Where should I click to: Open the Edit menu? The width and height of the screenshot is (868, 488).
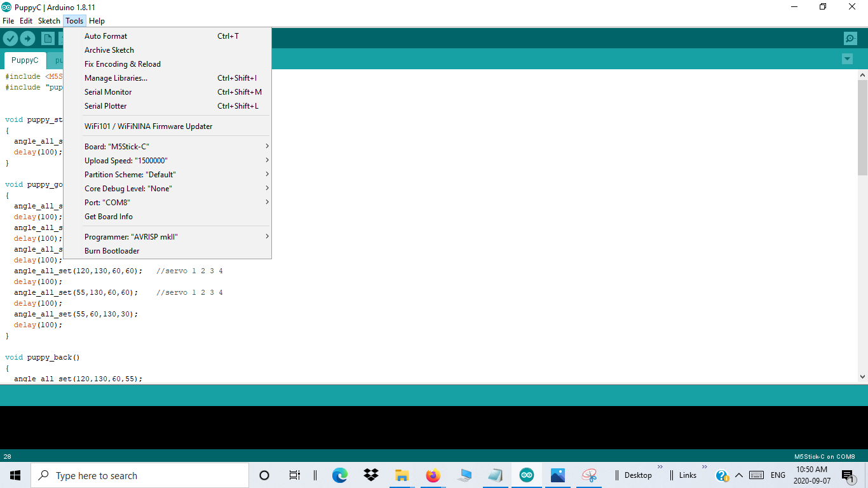26,21
